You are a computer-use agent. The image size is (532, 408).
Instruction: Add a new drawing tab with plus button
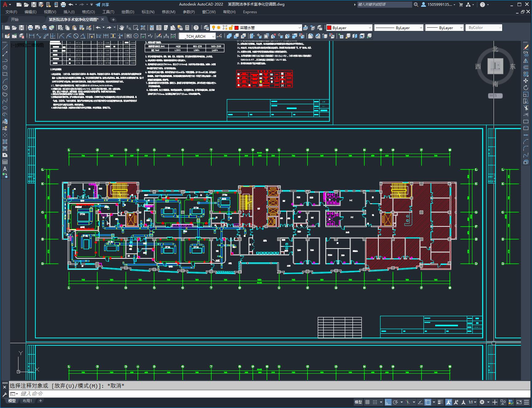coord(113,19)
